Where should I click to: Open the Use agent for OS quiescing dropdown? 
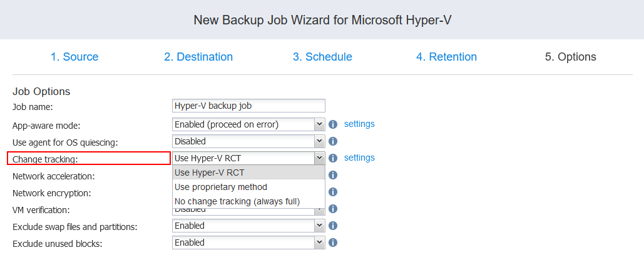[319, 141]
